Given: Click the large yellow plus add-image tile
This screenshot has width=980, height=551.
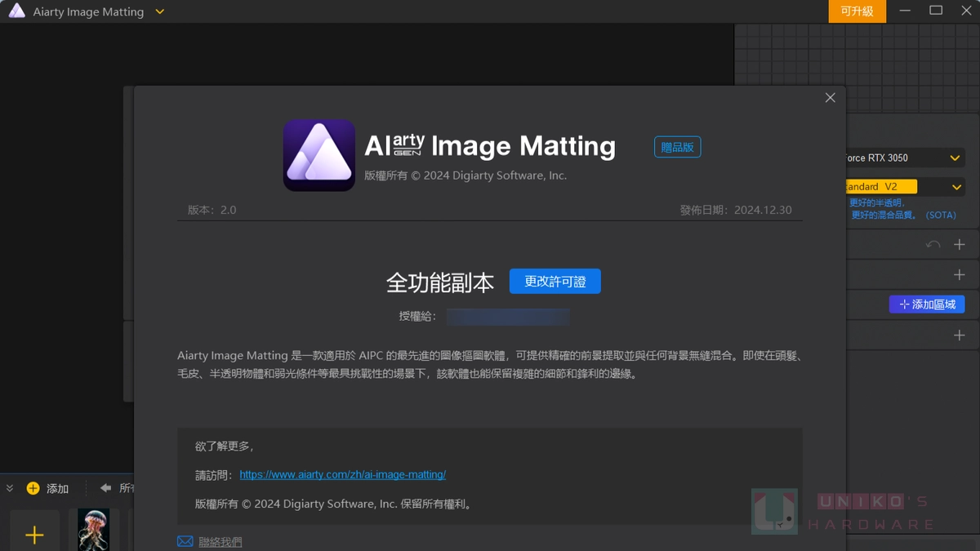Looking at the screenshot, I should 34,535.
